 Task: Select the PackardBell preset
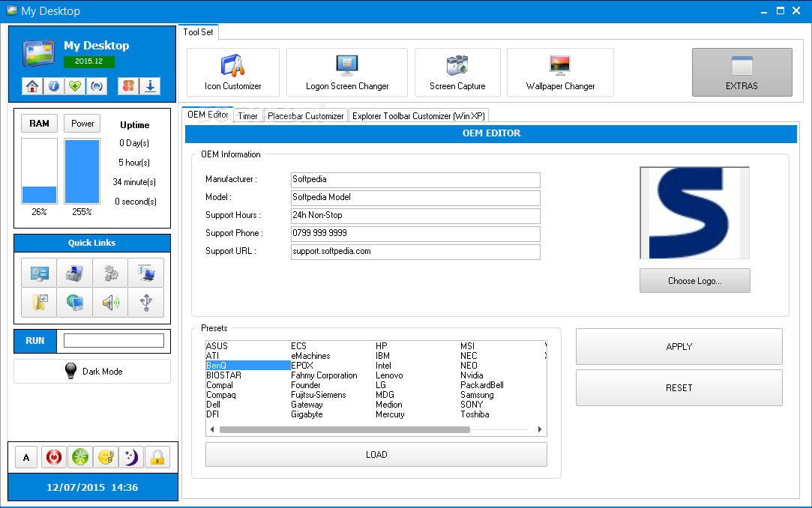click(482, 385)
